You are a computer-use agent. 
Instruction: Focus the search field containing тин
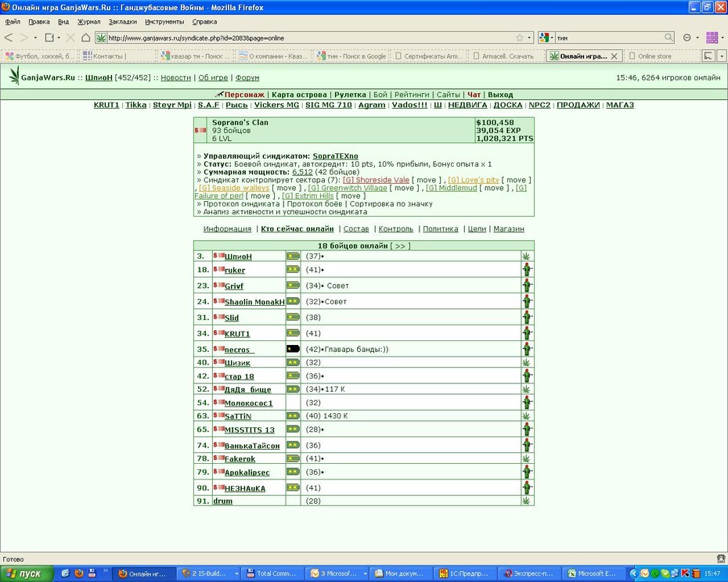pyautogui.click(x=609, y=38)
